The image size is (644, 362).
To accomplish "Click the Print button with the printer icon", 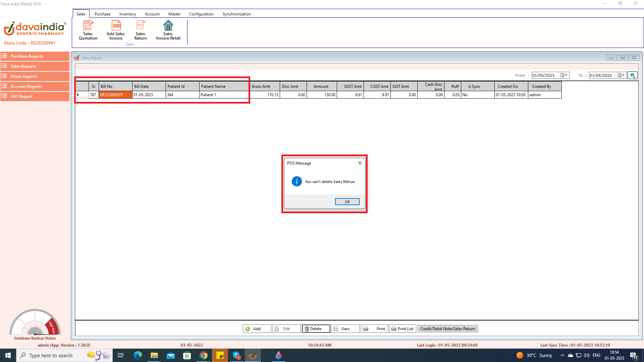I will point(375,329).
